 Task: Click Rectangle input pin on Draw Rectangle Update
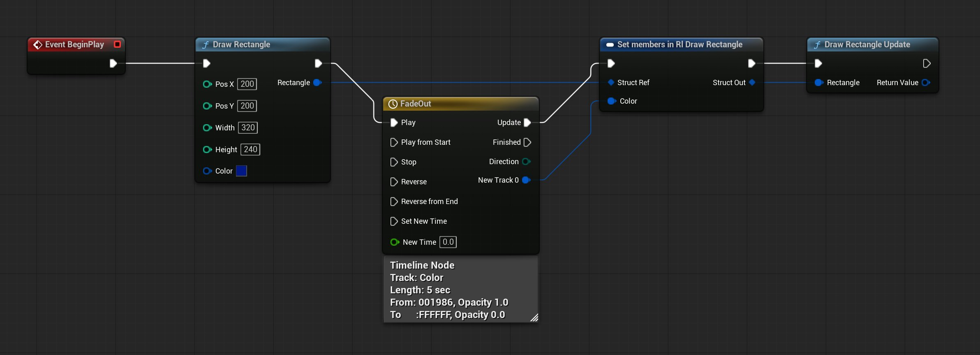point(819,83)
